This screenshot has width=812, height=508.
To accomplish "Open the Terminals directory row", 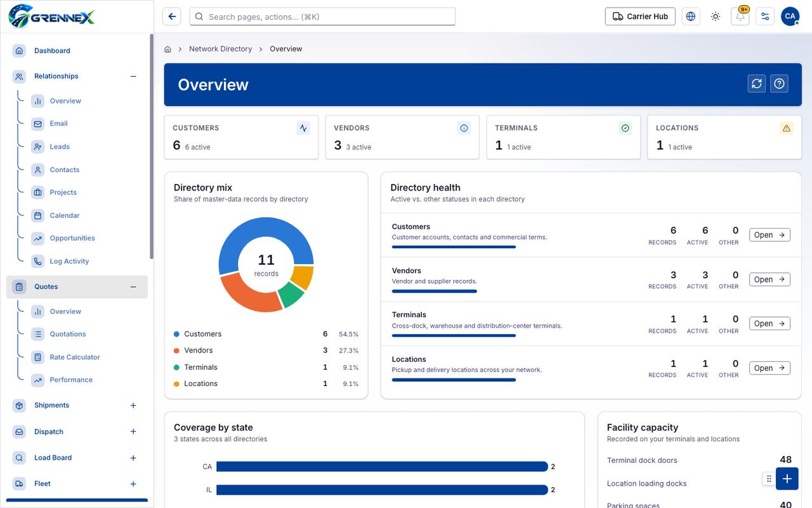I will point(769,323).
